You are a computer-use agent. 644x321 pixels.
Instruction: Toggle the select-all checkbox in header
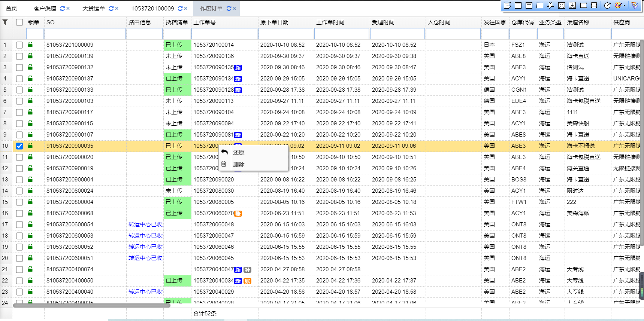point(19,22)
